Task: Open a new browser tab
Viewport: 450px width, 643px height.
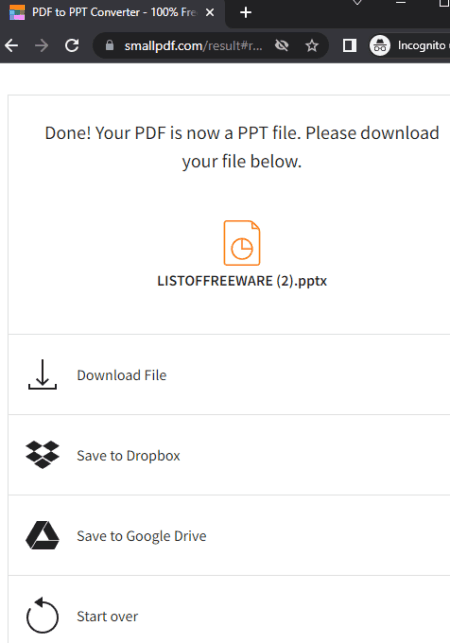Action: 246,12
